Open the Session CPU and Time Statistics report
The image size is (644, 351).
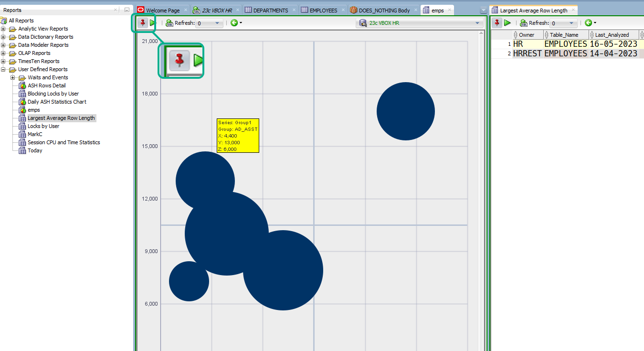63,142
